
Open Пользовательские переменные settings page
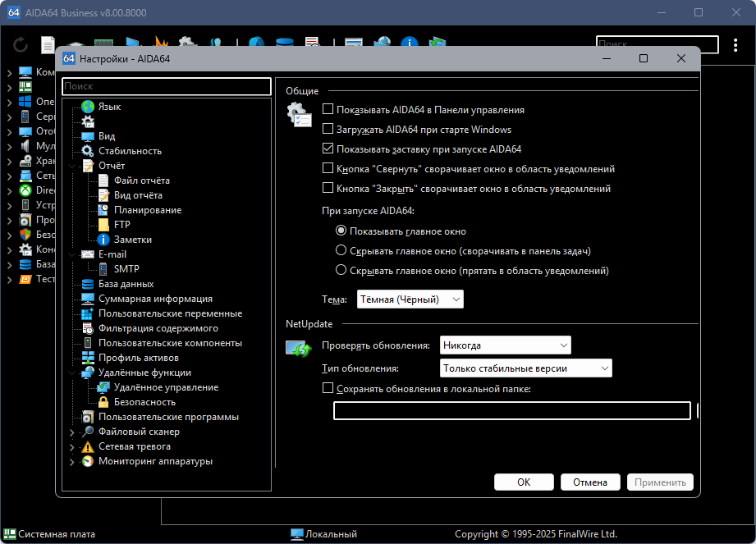[170, 313]
